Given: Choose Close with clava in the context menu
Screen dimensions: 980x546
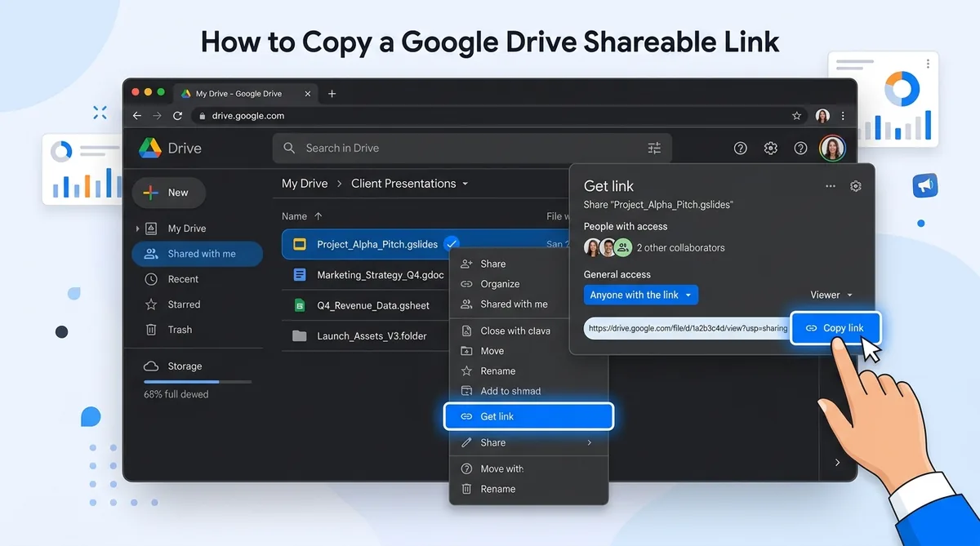Looking at the screenshot, I should 528,331.
